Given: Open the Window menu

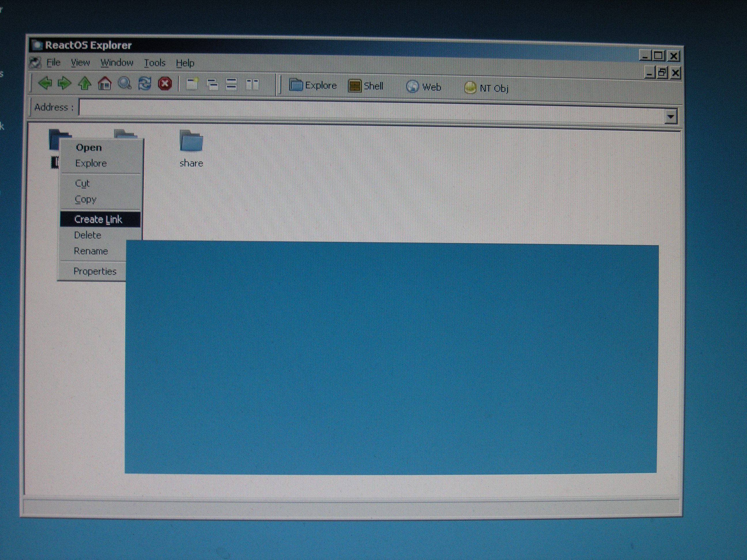Looking at the screenshot, I should [x=117, y=63].
